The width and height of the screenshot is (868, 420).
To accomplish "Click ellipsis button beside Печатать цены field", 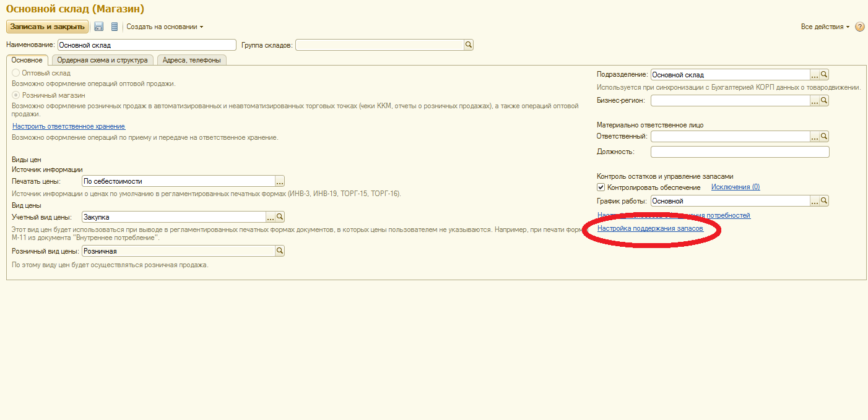I will point(280,181).
